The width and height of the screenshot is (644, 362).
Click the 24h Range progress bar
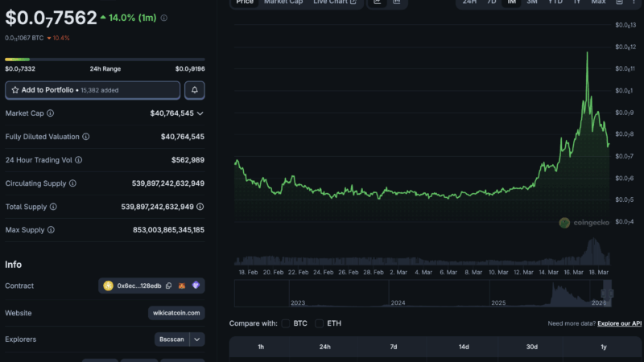[105, 60]
